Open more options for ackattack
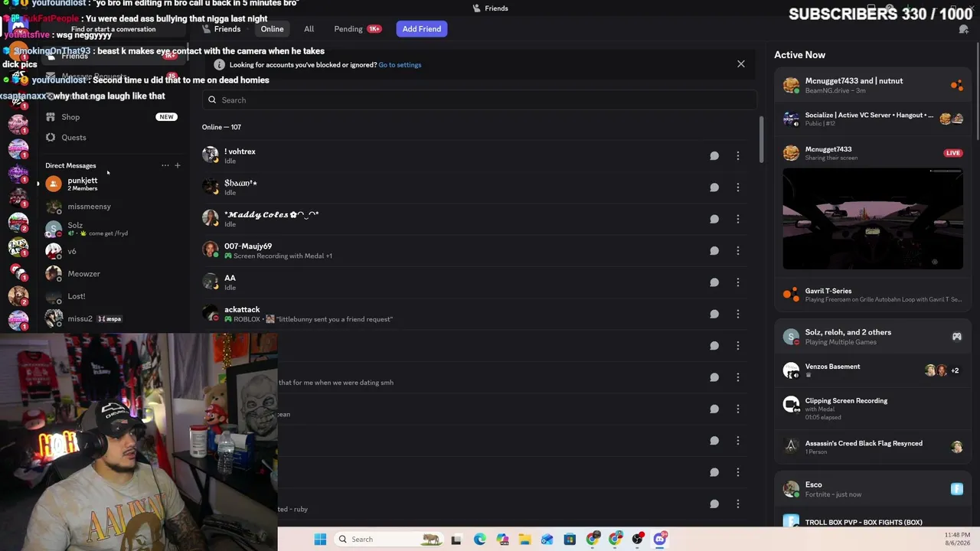This screenshot has width=980, height=551. [738, 314]
